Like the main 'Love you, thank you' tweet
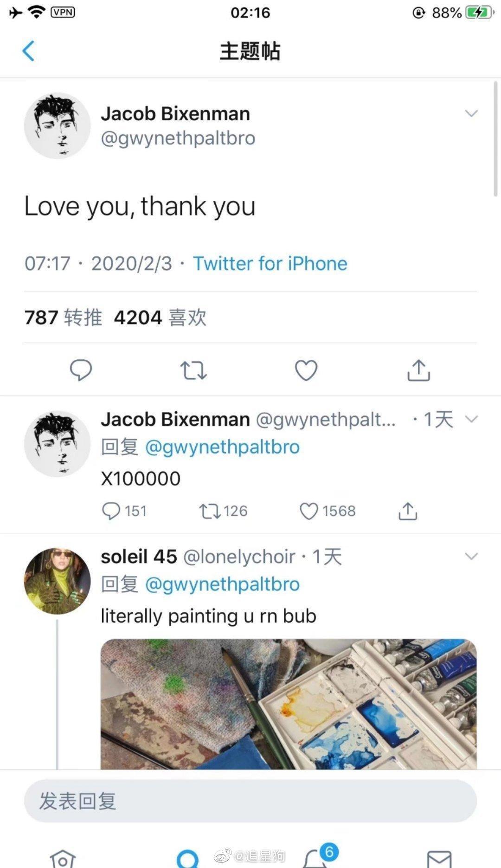 click(x=306, y=370)
